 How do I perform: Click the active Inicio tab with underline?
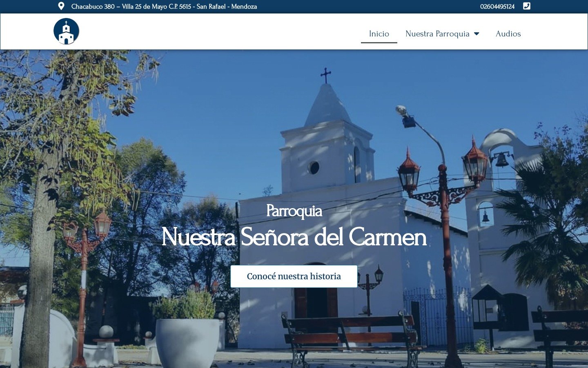(x=379, y=34)
